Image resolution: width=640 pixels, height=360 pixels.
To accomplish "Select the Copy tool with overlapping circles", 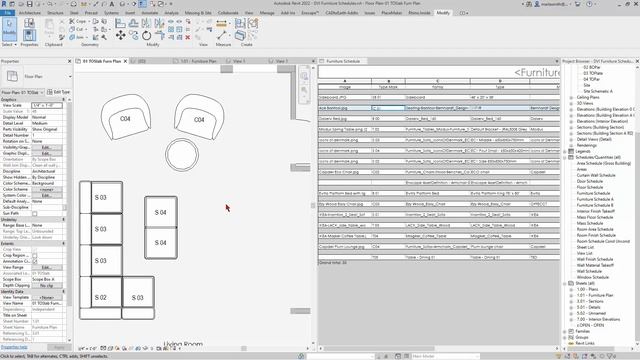I will (x=133, y=36).
